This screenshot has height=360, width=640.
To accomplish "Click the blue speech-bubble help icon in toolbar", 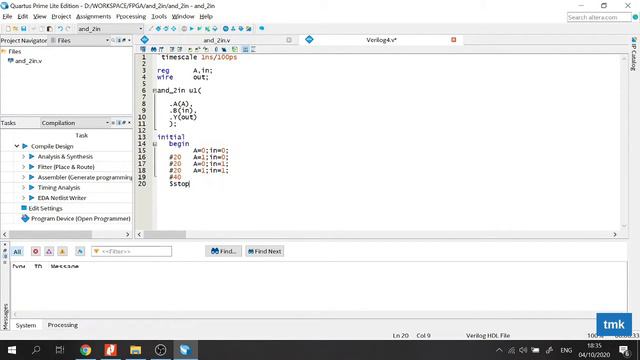I will [262, 29].
